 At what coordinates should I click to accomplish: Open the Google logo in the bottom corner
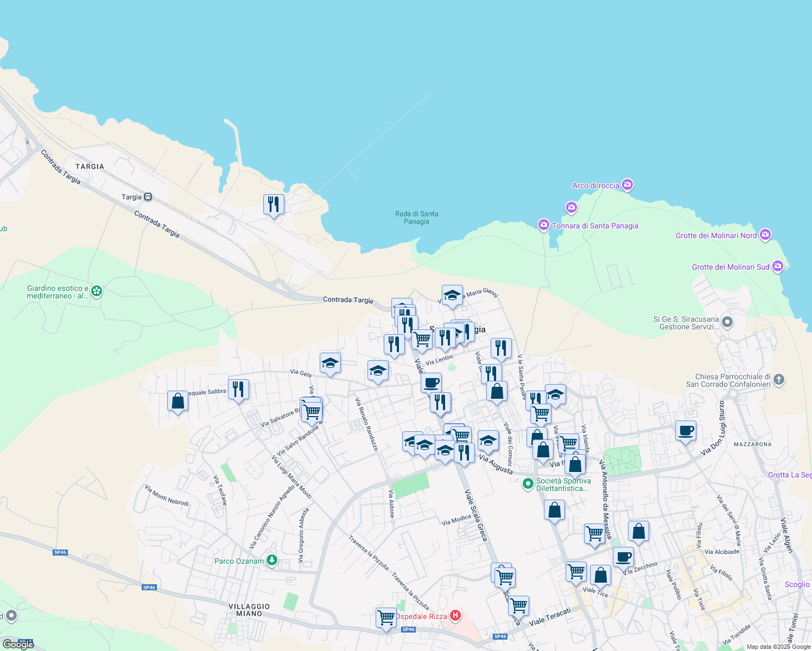click(18, 644)
